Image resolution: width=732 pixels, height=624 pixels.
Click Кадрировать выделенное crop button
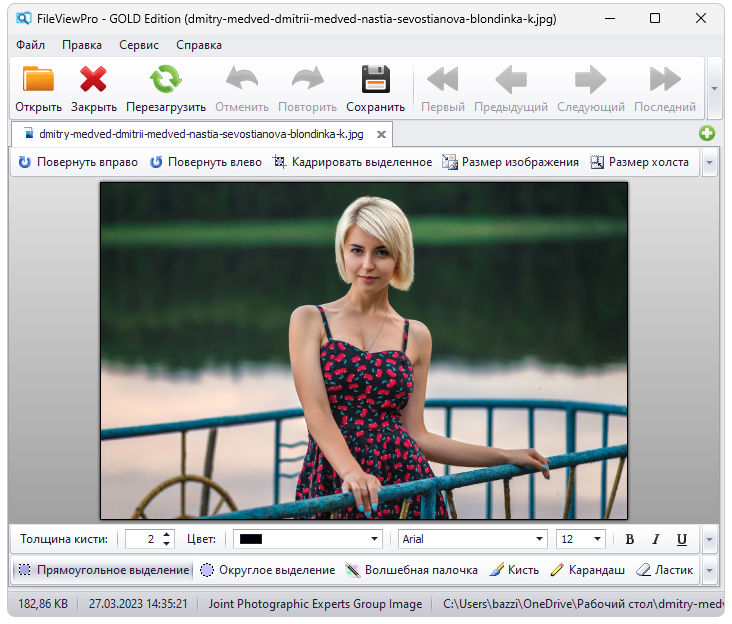[352, 162]
